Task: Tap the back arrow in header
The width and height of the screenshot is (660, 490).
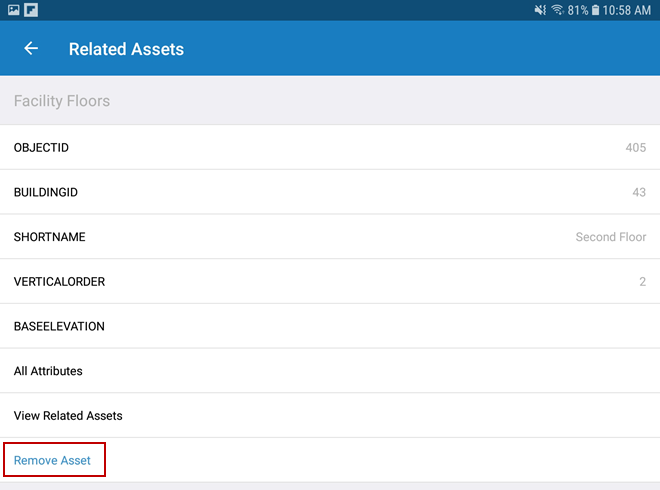Action: coord(31,48)
